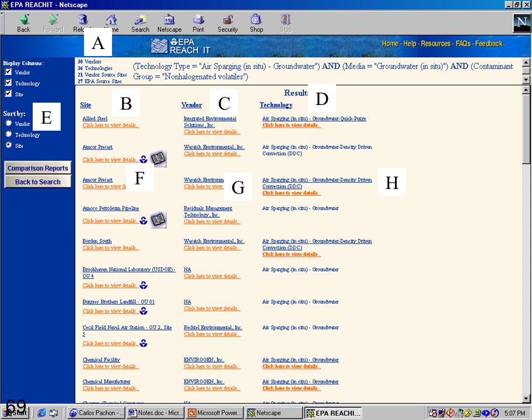Viewport: 532px width, 420px height.
Task: View details under the Allied Steel site
Action: (x=111, y=125)
